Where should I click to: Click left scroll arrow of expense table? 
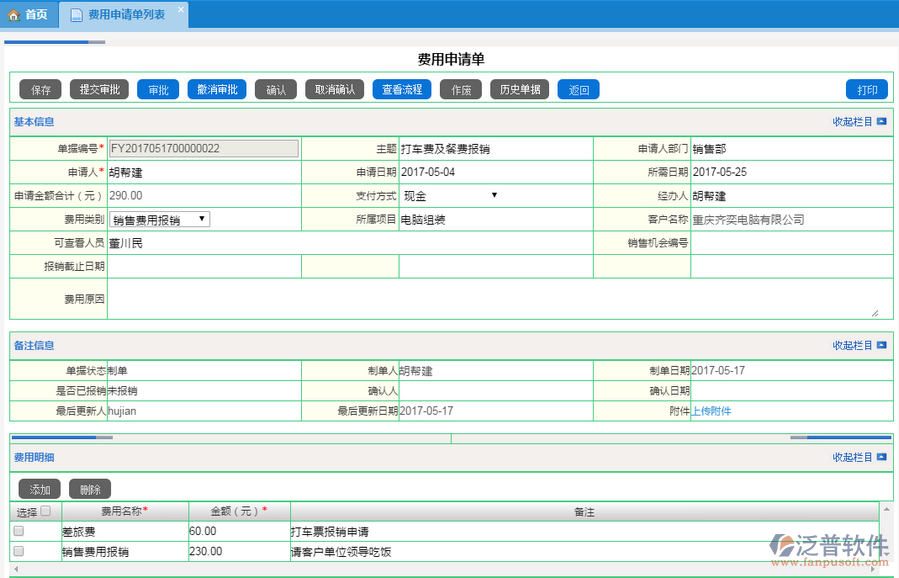tap(14, 569)
